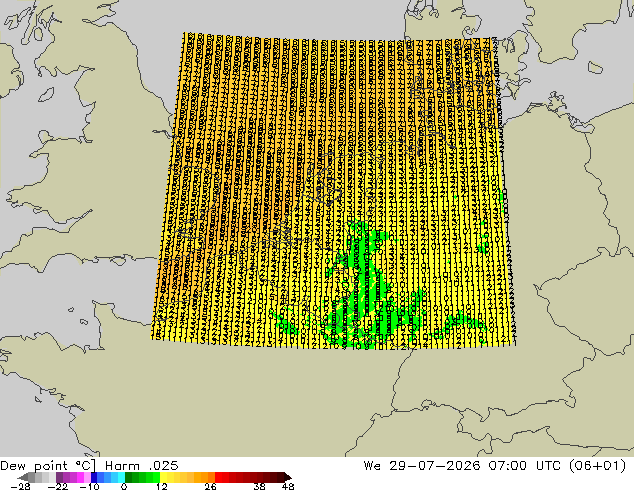
Task: Click the '26' label on the color scale
Action: 210,486
